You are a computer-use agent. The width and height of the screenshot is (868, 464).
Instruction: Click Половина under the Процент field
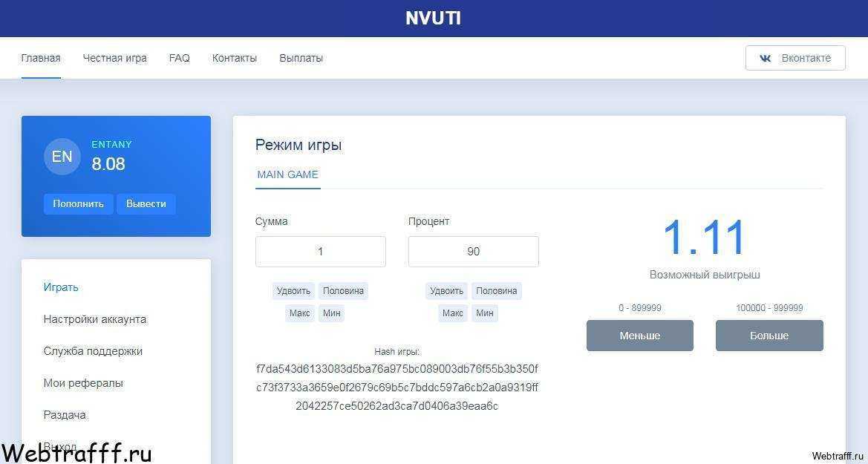[x=497, y=291]
